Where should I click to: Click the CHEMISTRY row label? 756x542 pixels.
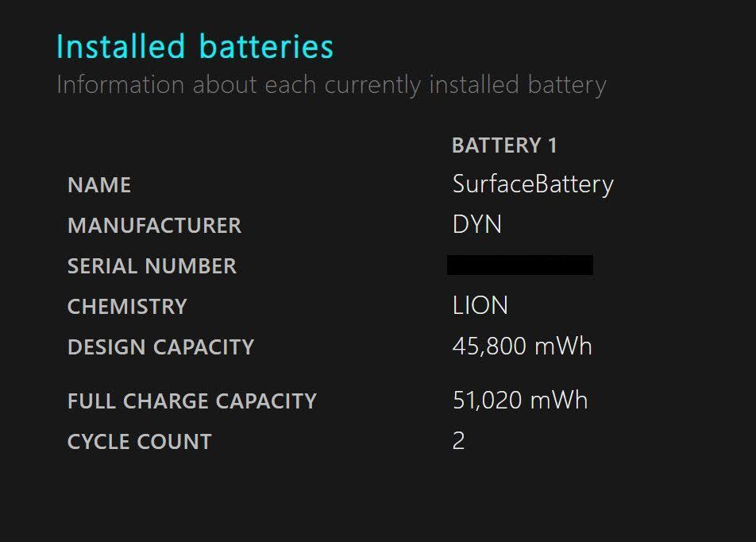coord(127,307)
